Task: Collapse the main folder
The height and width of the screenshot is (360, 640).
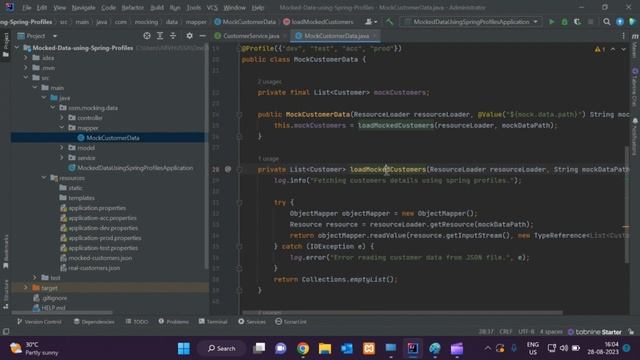Action: click(35, 88)
